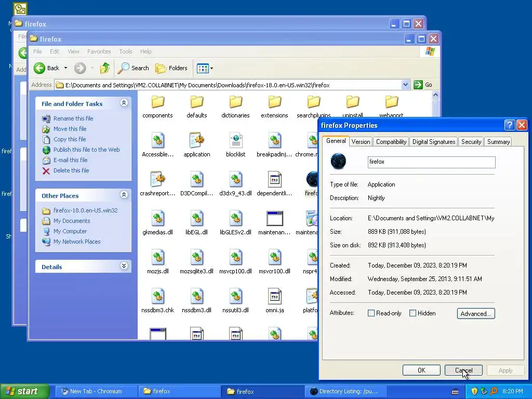Open the Help menu
The height and width of the screenshot is (399, 532).
coord(145,51)
